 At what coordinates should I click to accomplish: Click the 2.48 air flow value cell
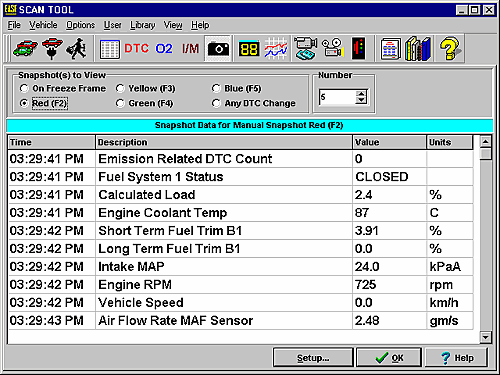point(389,321)
